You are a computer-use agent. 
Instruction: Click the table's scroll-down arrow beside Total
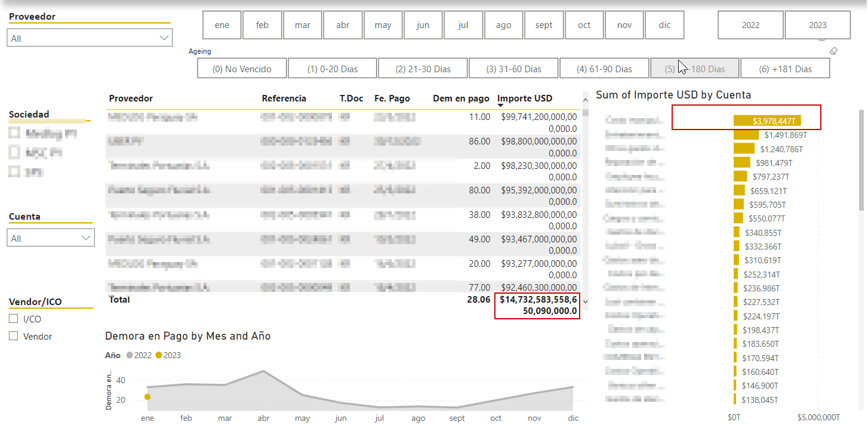coord(585,301)
